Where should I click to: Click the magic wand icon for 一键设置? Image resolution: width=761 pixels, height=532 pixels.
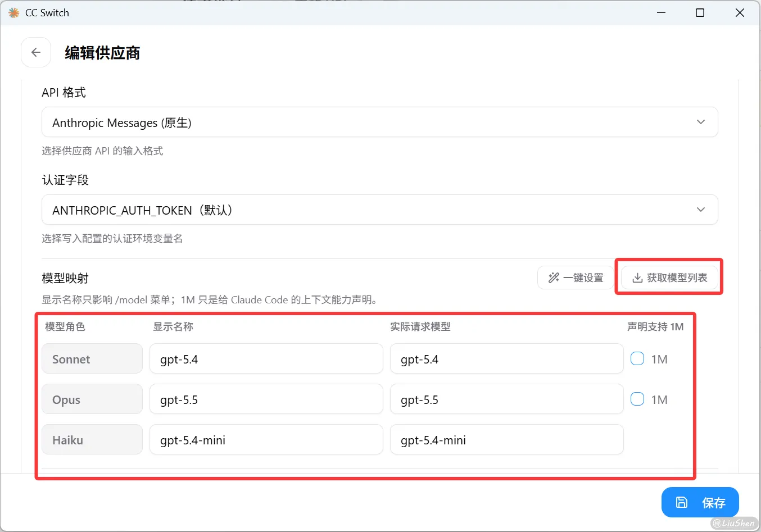click(554, 278)
